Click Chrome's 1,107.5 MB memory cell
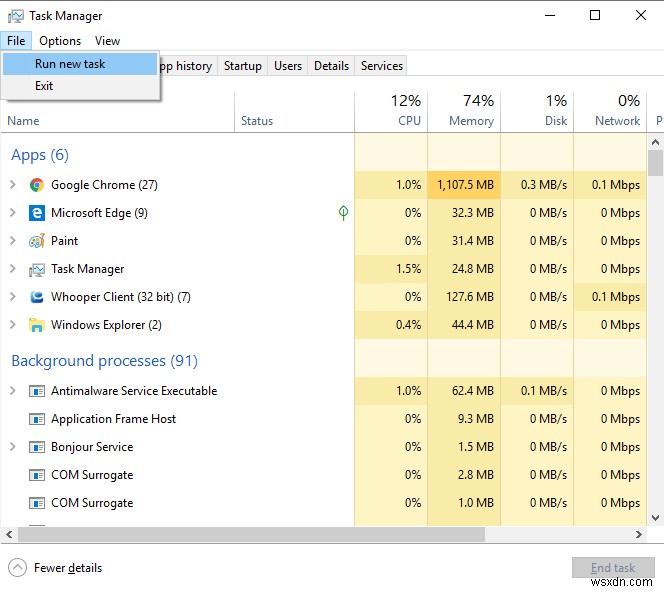Screen dimensions: 664x592 (464, 185)
